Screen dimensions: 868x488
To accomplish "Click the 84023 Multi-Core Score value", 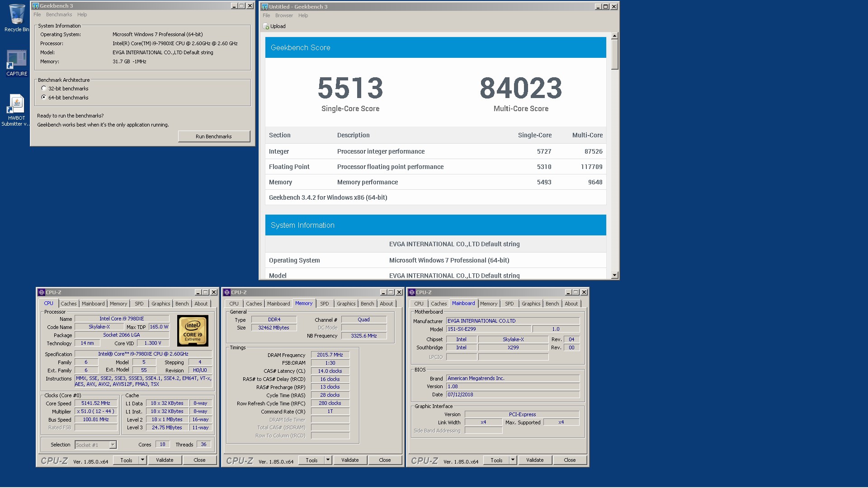I will click(x=521, y=88).
